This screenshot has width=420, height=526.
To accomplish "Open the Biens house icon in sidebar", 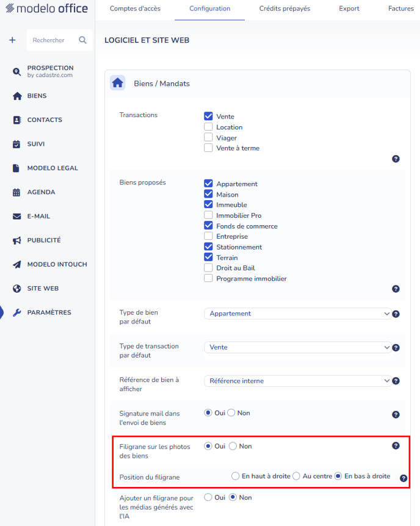I will tap(16, 96).
